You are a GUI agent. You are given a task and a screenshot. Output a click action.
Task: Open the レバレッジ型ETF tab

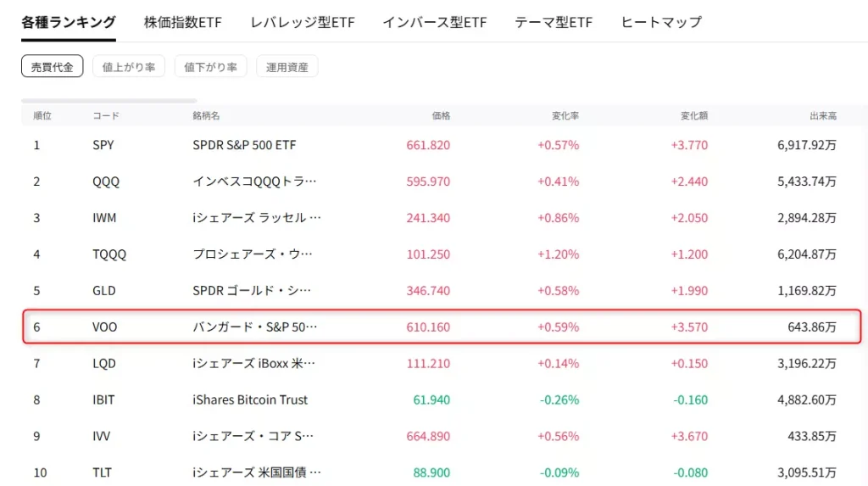pos(302,22)
